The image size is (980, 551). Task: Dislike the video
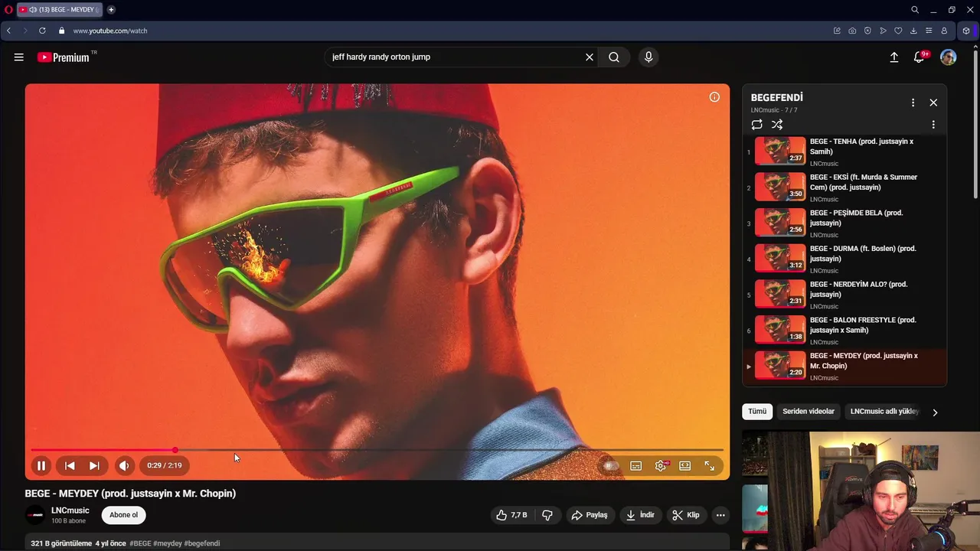point(547,515)
